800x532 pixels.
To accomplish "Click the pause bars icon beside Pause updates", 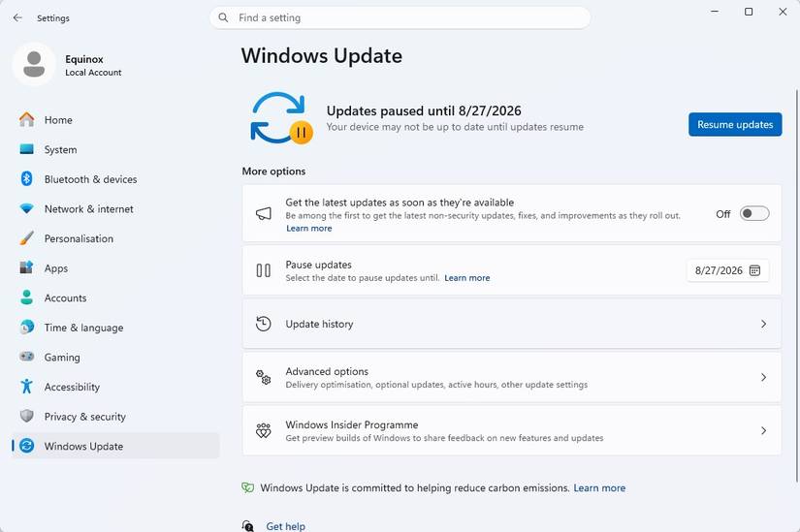I will click(x=263, y=270).
